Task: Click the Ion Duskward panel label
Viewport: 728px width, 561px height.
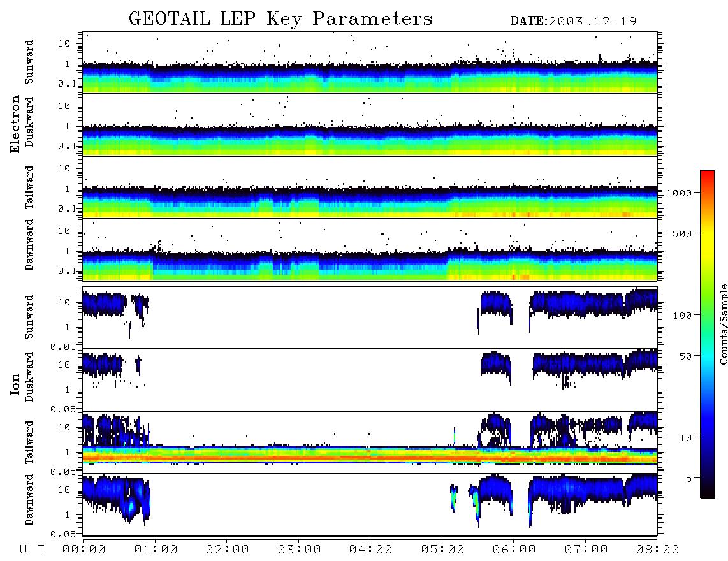Action: tap(29, 377)
